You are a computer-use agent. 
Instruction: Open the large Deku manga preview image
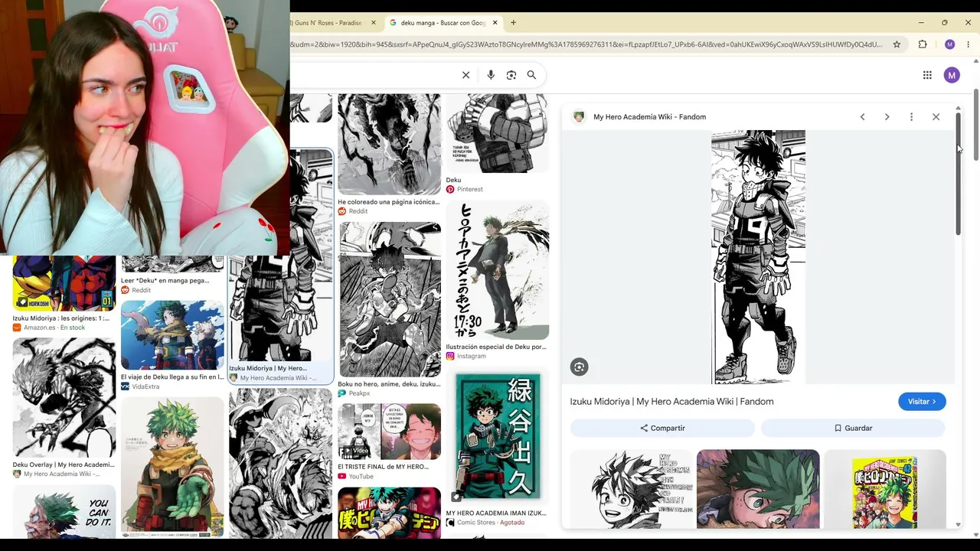[758, 257]
